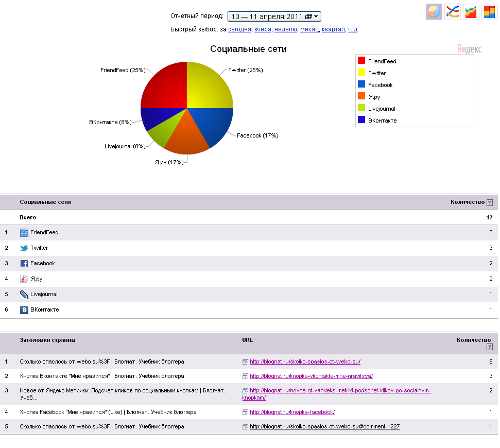500x448 pixels.
Task: Switch to stacked area chart view
Action: 471,12
